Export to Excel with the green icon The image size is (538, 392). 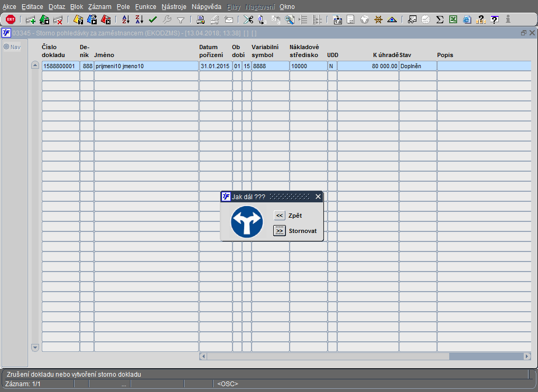[453, 20]
